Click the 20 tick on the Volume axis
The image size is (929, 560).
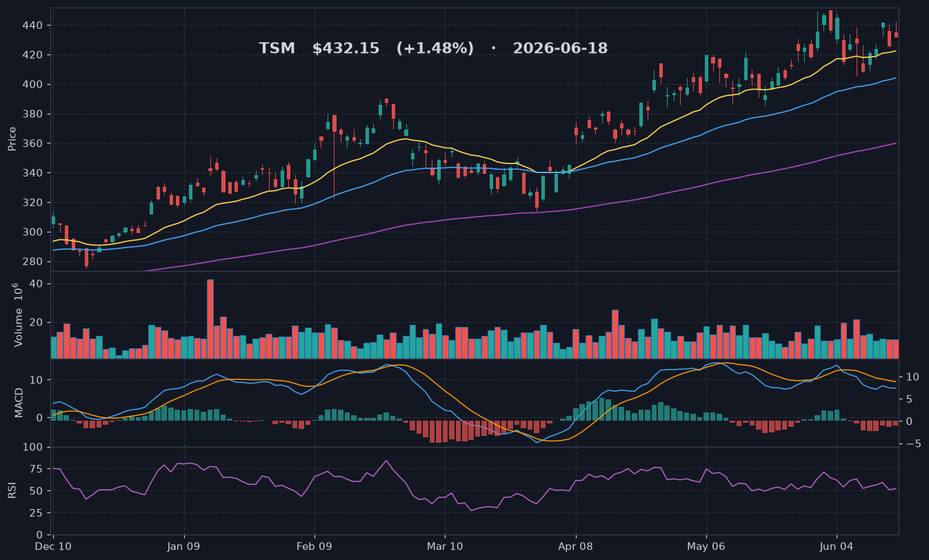(37, 322)
